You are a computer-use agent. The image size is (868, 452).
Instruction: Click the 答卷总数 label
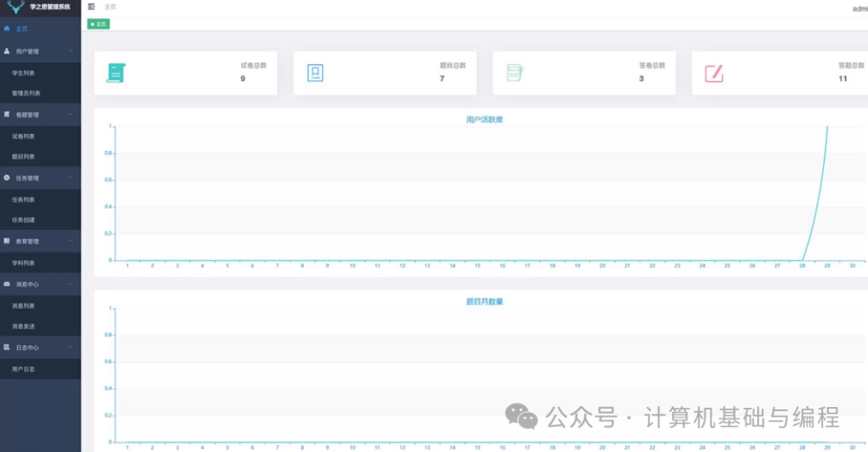click(652, 65)
